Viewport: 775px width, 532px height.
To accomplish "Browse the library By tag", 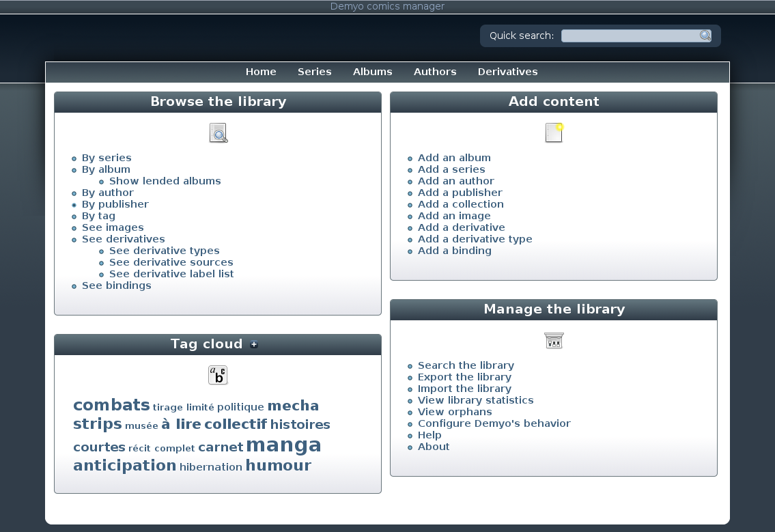I will coord(98,216).
